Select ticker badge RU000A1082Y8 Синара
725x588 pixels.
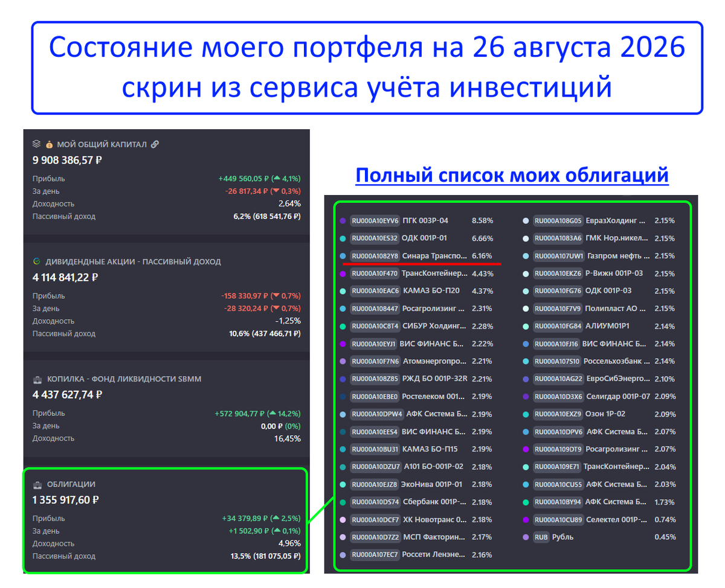pos(375,256)
